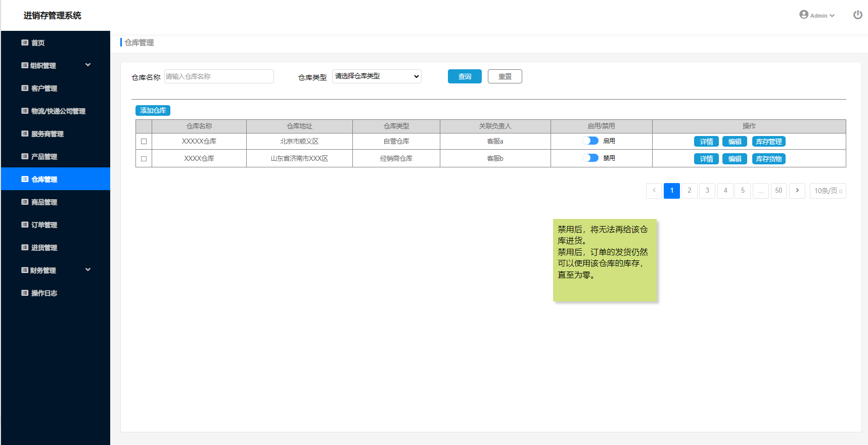The width and height of the screenshot is (868, 445).
Task: Open 进货管理 menu item
Action: 56,247
